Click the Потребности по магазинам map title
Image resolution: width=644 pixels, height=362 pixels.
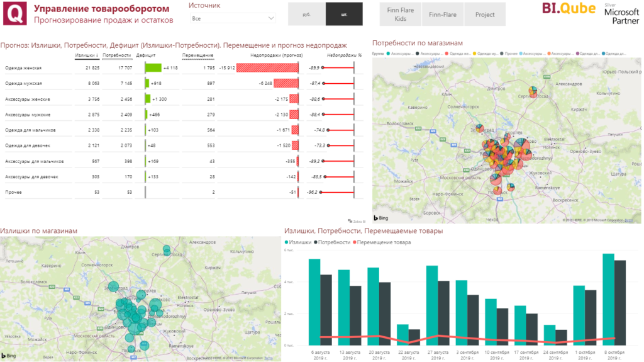[x=418, y=43]
